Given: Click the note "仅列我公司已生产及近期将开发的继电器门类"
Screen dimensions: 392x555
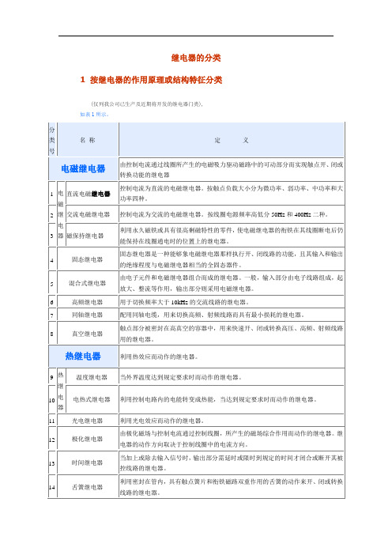Looking at the screenshot, I should coord(147,104).
